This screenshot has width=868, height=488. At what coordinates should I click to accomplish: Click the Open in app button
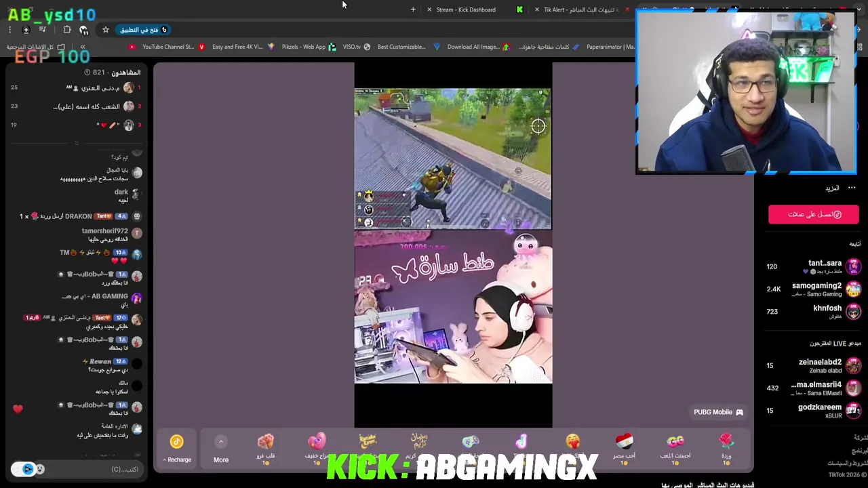pyautogui.click(x=142, y=30)
